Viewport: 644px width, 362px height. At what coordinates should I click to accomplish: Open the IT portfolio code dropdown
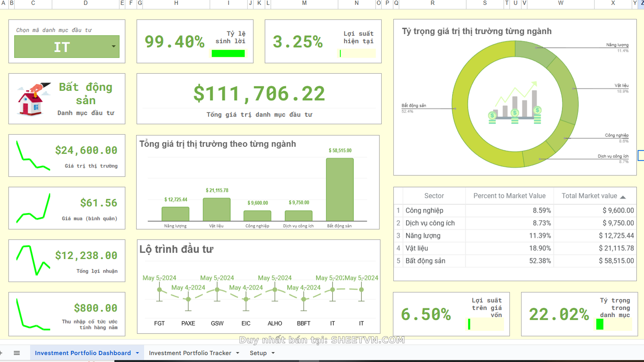114,47
